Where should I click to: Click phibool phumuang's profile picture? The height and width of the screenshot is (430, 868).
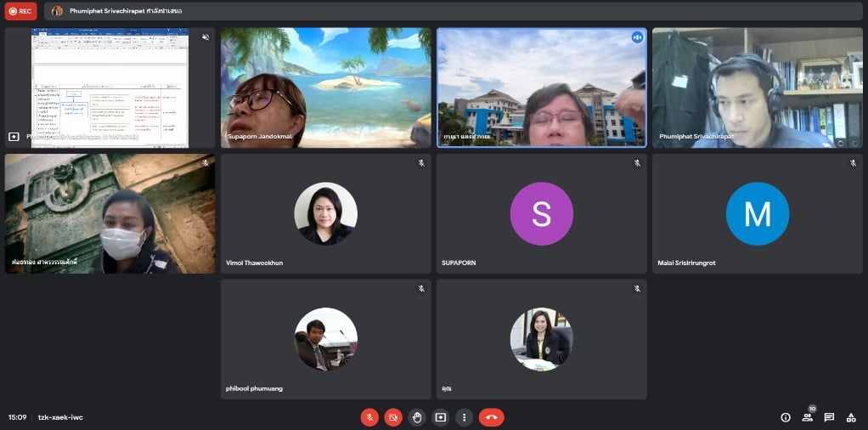point(325,339)
